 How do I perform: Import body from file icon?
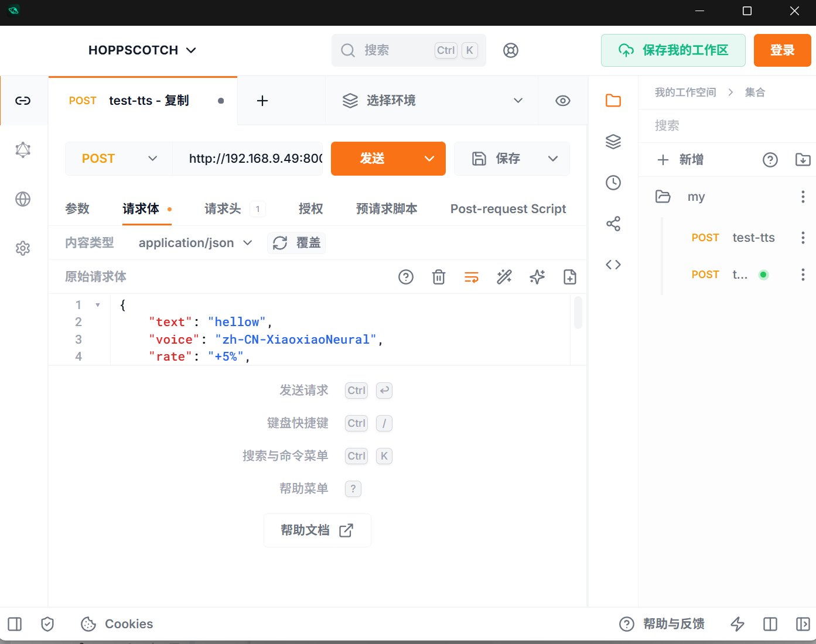(570, 277)
